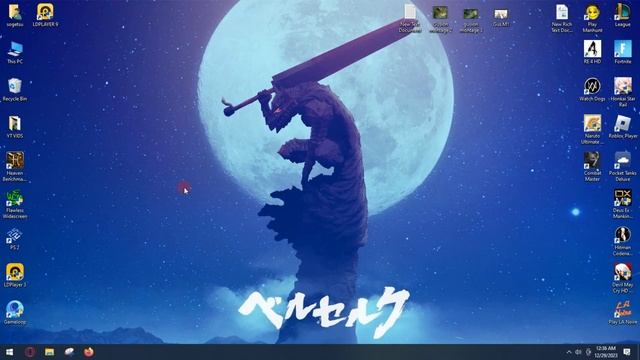Select the LDPLAYER 9 desktop shortcut
Image resolution: width=640 pixels, height=360 pixels.
pos(45,15)
